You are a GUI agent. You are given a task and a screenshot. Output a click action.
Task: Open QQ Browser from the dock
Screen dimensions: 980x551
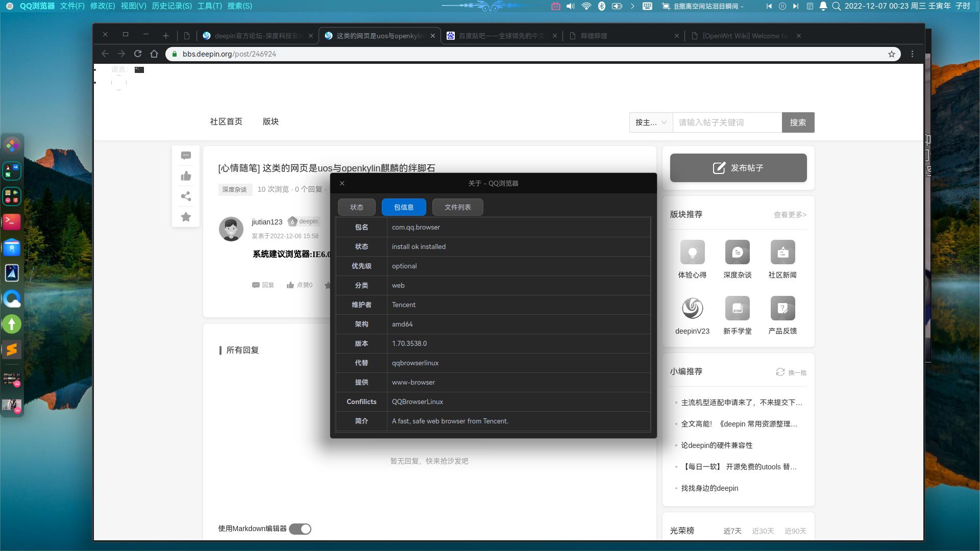(x=12, y=298)
